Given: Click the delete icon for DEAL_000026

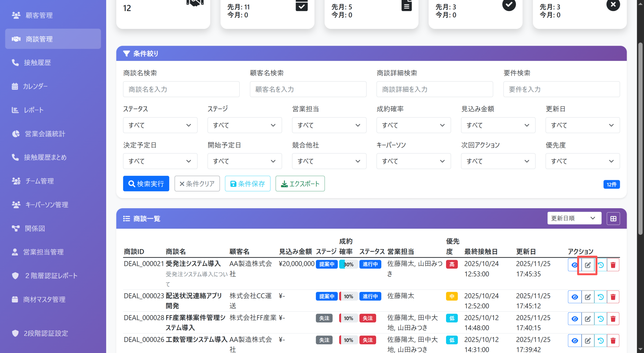Looking at the screenshot, I should 613,340.
